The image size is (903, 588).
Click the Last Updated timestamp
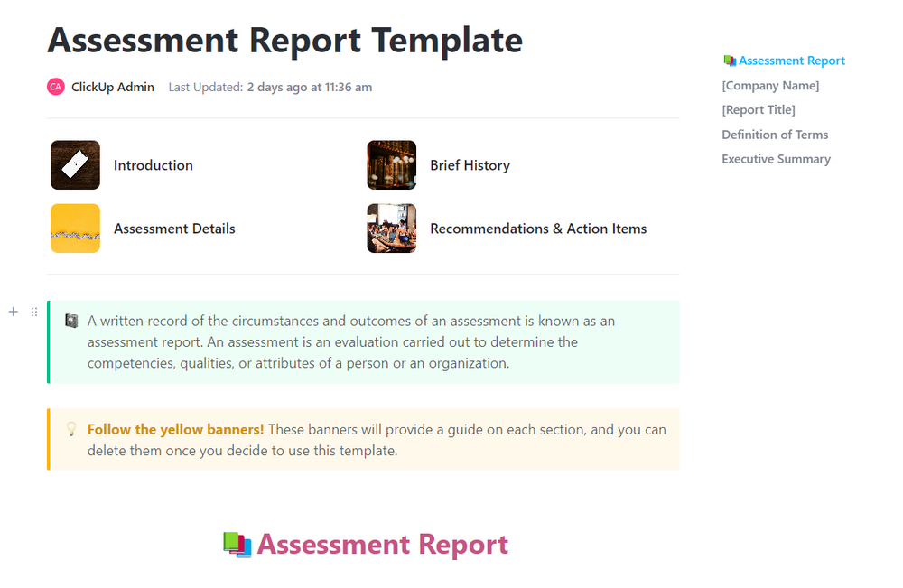[x=308, y=87]
